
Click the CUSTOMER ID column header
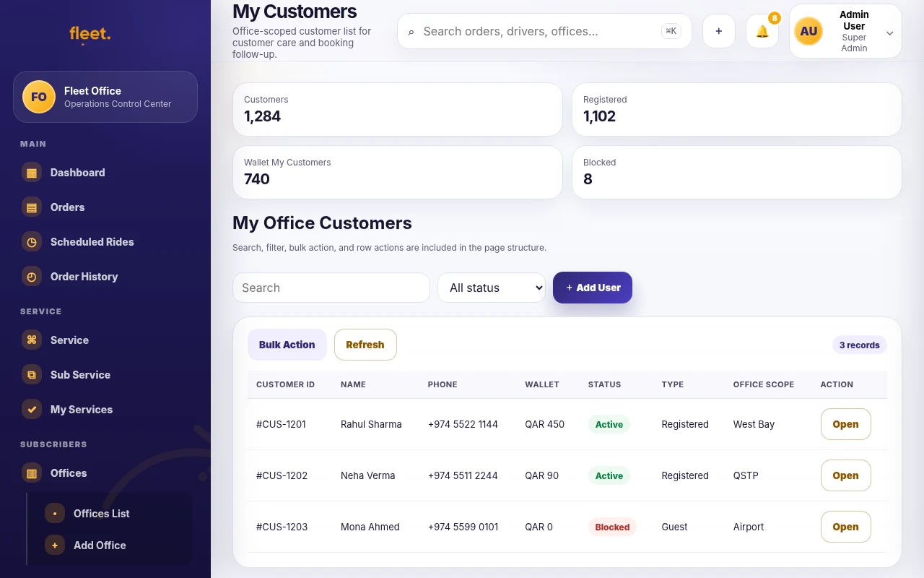click(285, 384)
